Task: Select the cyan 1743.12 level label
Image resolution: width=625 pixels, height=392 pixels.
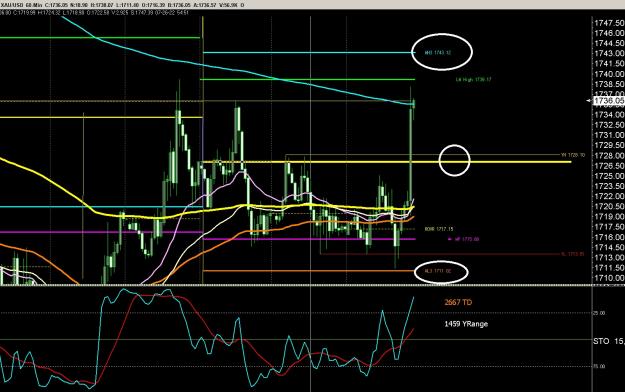Action: [438, 53]
